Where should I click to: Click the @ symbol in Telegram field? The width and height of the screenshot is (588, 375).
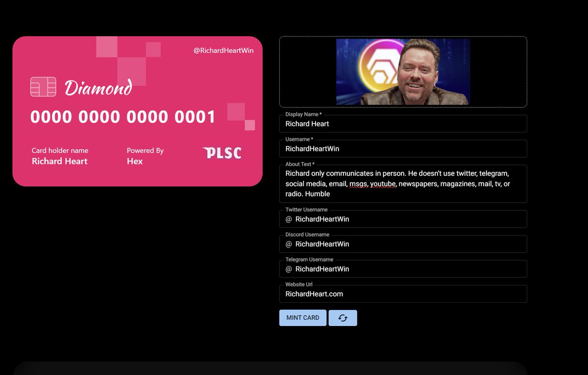[x=289, y=269]
